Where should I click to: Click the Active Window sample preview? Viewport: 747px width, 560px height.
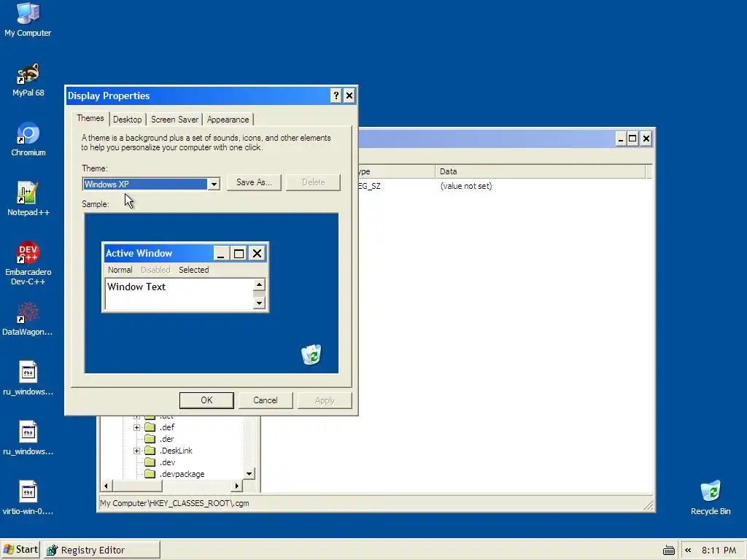tap(185, 277)
